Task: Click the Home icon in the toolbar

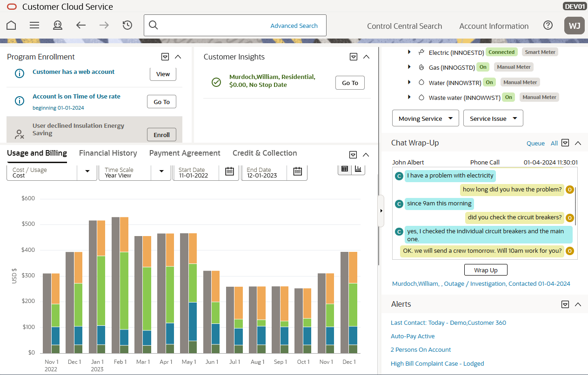Action: 11,26
